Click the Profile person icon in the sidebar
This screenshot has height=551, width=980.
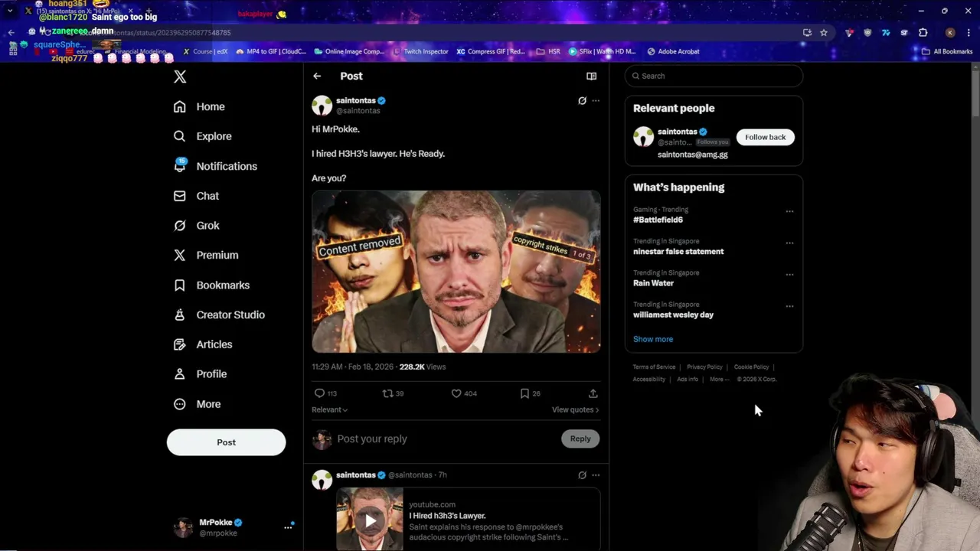[179, 374]
